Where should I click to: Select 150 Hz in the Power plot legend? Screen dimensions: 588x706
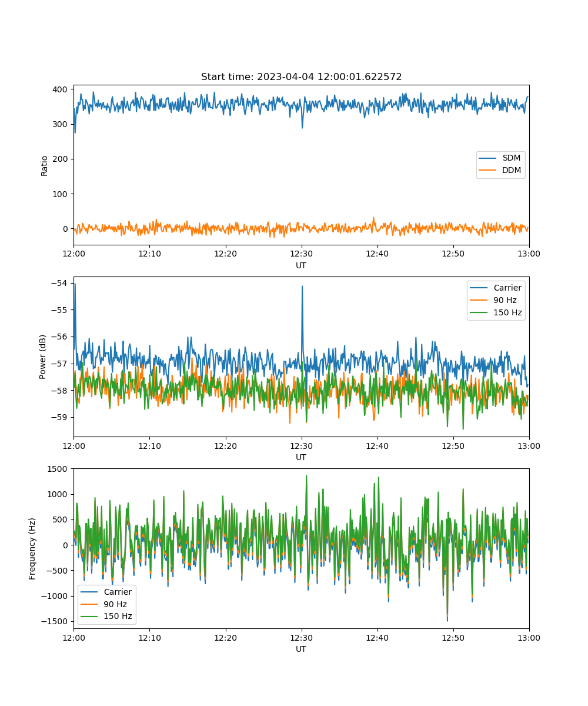click(x=507, y=312)
